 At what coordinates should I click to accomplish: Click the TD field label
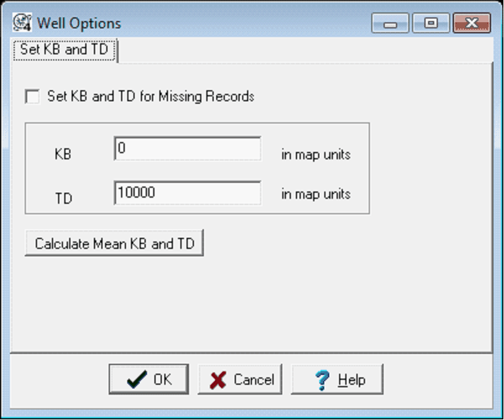[63, 198]
